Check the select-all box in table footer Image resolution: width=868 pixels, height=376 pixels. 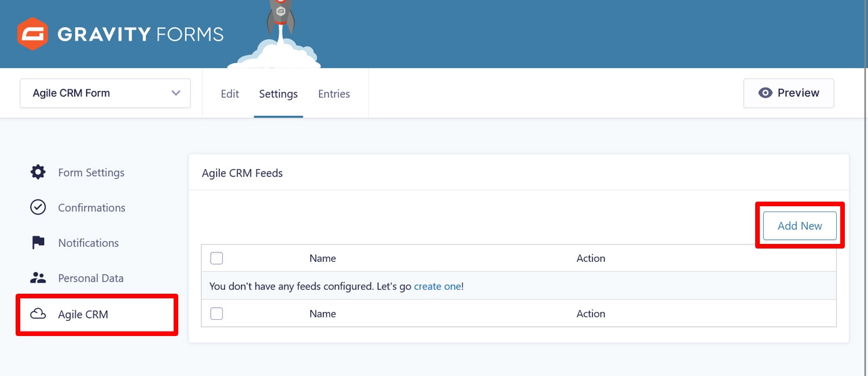coord(216,313)
